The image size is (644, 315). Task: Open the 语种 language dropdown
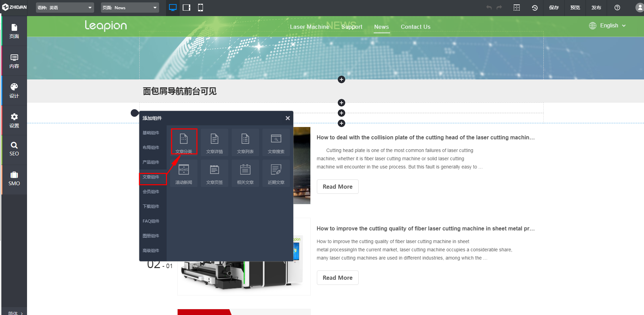(x=64, y=7)
